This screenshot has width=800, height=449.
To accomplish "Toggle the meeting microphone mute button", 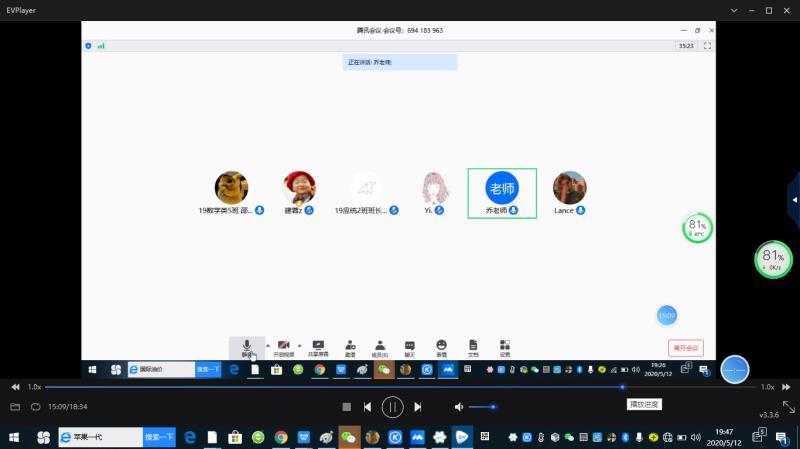I will (246, 346).
